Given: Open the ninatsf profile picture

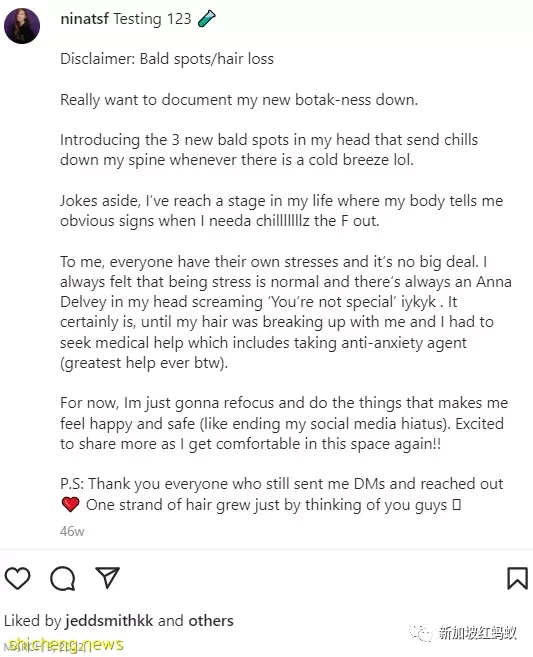Looking at the screenshot, I should (x=22, y=26).
